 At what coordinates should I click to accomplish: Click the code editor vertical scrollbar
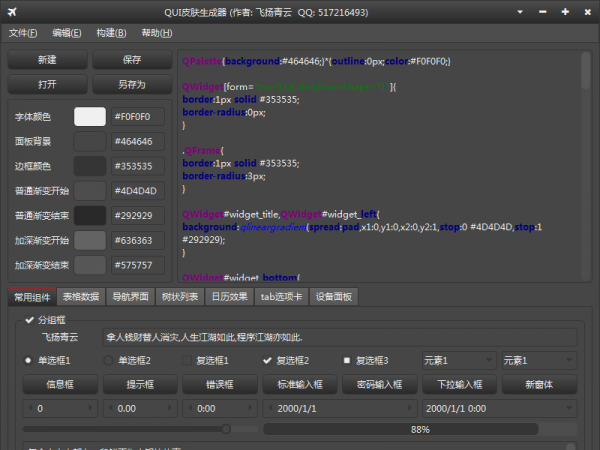(x=585, y=150)
